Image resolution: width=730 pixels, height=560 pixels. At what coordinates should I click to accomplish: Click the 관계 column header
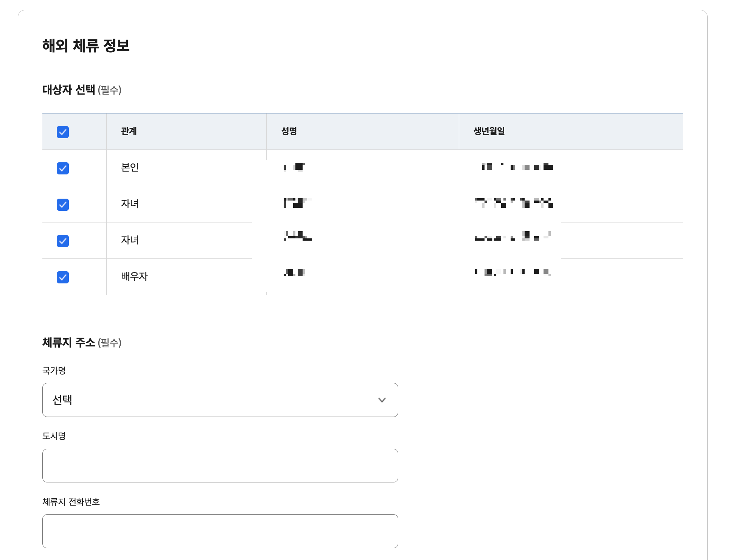129,131
